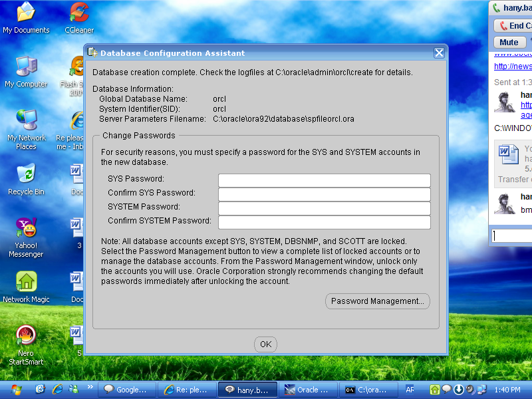Open My Documents desktop icon

26,13
